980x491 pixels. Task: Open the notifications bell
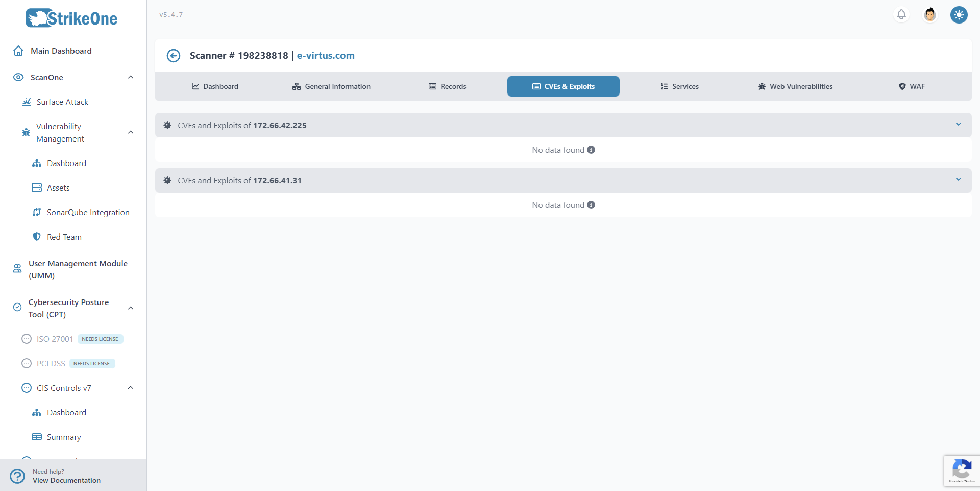pyautogui.click(x=901, y=15)
